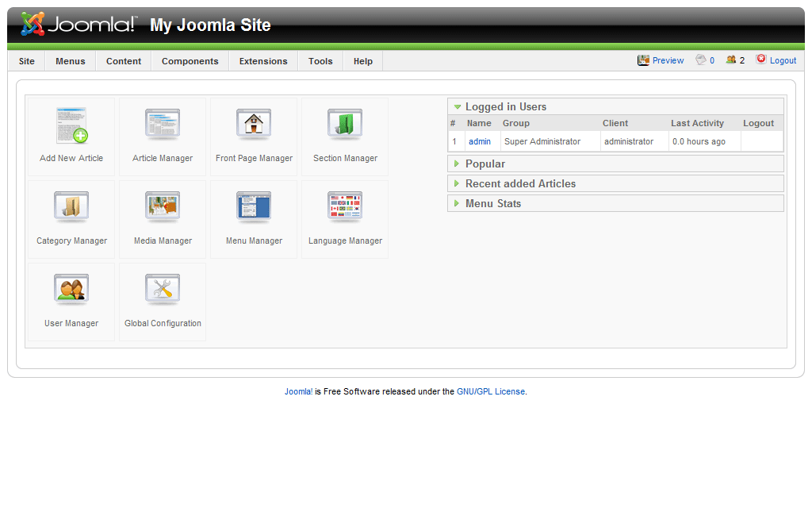This screenshot has width=812, height=508.
Task: Open Language Manager flags icon
Action: click(345, 209)
